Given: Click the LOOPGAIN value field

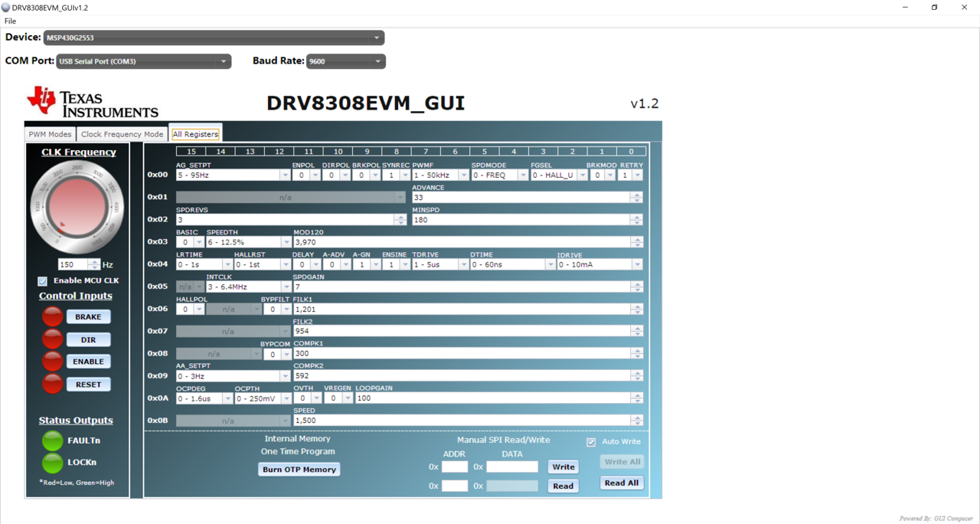Looking at the screenshot, I should point(492,398).
